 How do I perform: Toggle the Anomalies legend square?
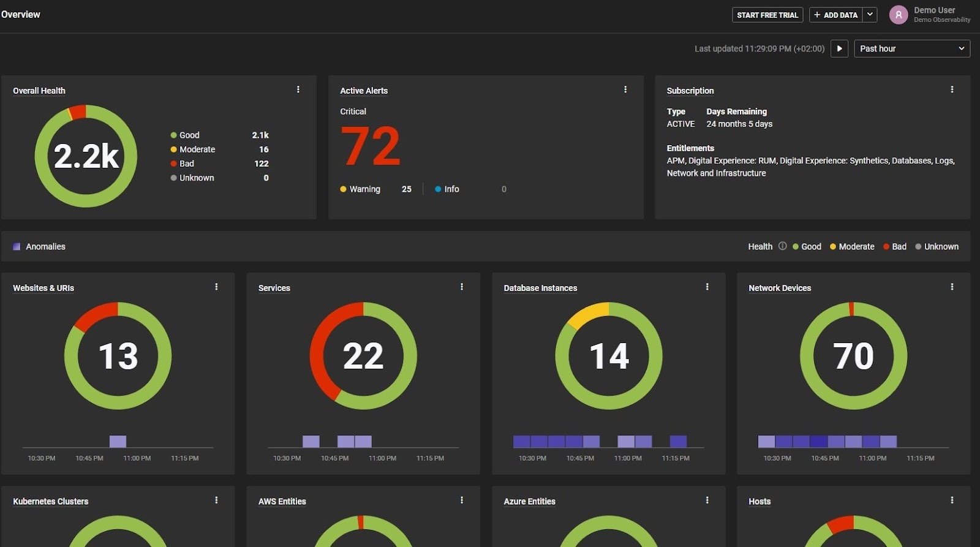pyautogui.click(x=17, y=247)
